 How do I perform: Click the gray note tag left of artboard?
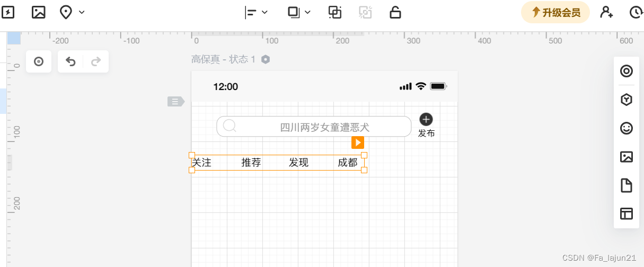tap(176, 101)
